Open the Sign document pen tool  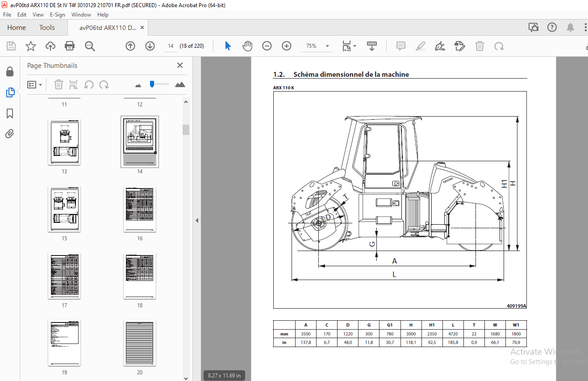click(x=440, y=46)
